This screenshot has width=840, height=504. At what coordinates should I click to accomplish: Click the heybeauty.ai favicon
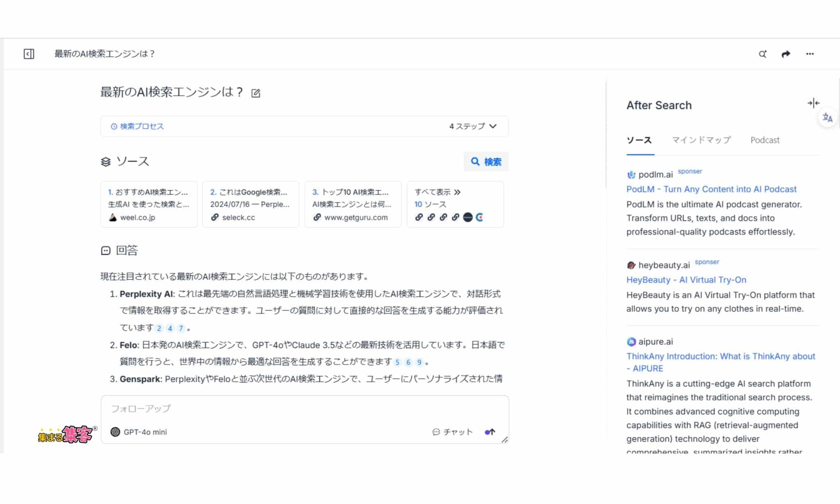click(631, 265)
